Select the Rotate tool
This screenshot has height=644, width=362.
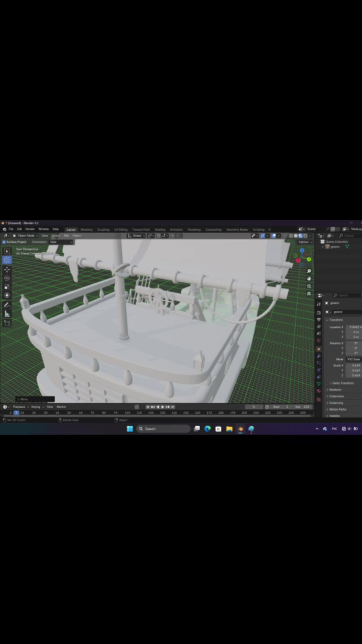[7, 278]
